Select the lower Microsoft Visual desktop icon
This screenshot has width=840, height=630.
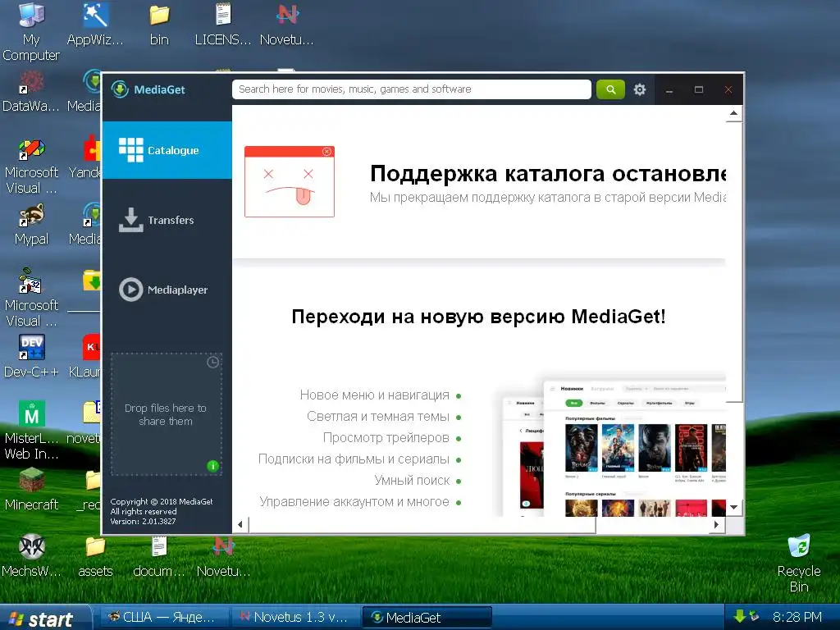click(31, 299)
